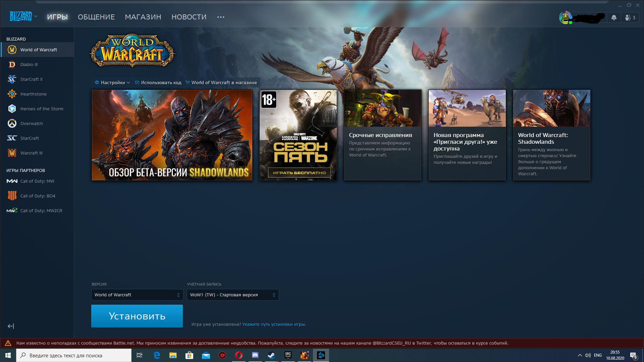Open Microsoft Store from taskbar
644x362 pixels.
tap(190, 355)
